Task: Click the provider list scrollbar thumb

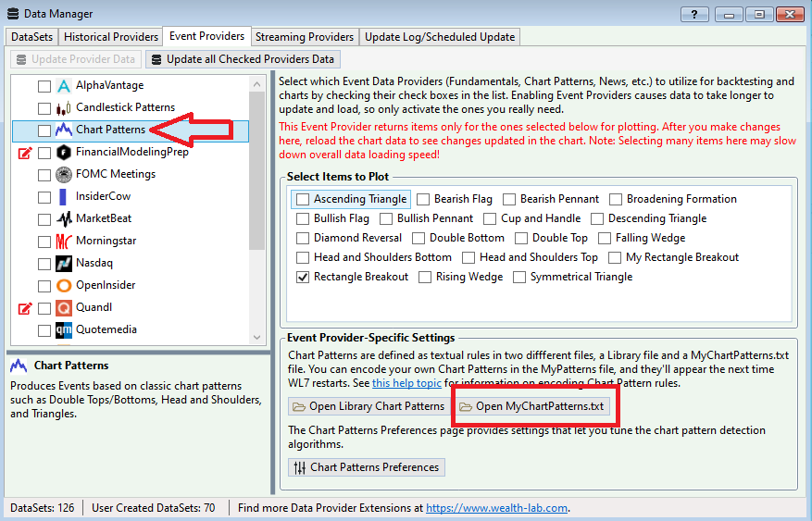Action: coord(257,170)
